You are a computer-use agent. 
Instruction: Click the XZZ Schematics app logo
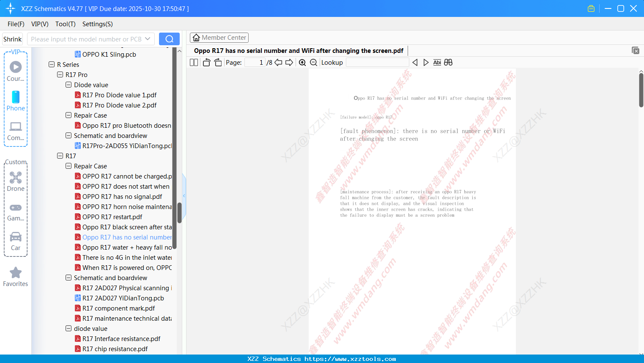(x=11, y=8)
